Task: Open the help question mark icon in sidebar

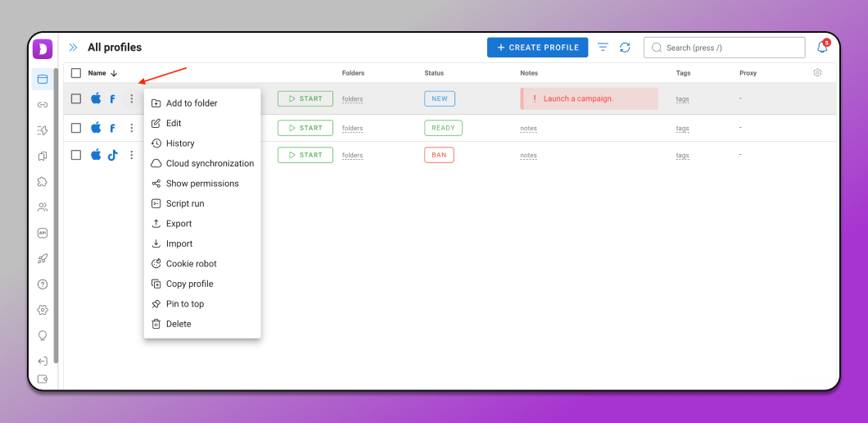Action: point(43,284)
